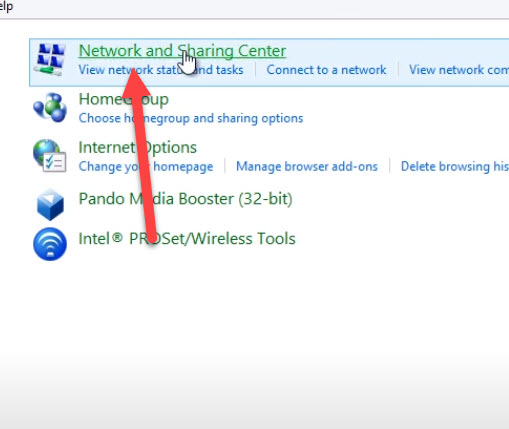Select Connect to a network link
Screen dimensions: 509x429
click(326, 70)
